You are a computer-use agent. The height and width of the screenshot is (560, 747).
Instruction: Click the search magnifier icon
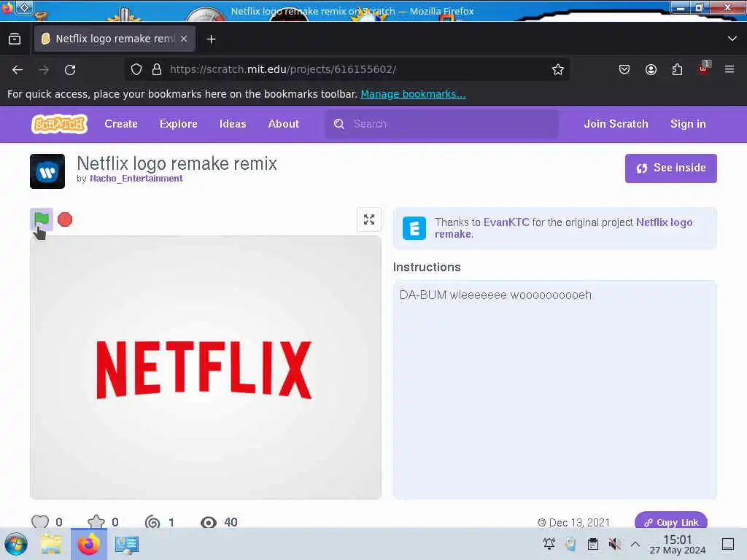(x=338, y=124)
